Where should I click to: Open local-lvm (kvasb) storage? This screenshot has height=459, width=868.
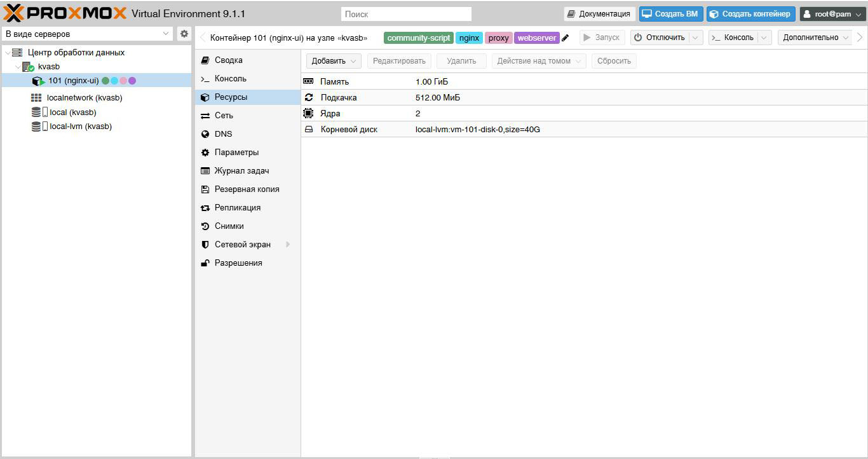81,127
